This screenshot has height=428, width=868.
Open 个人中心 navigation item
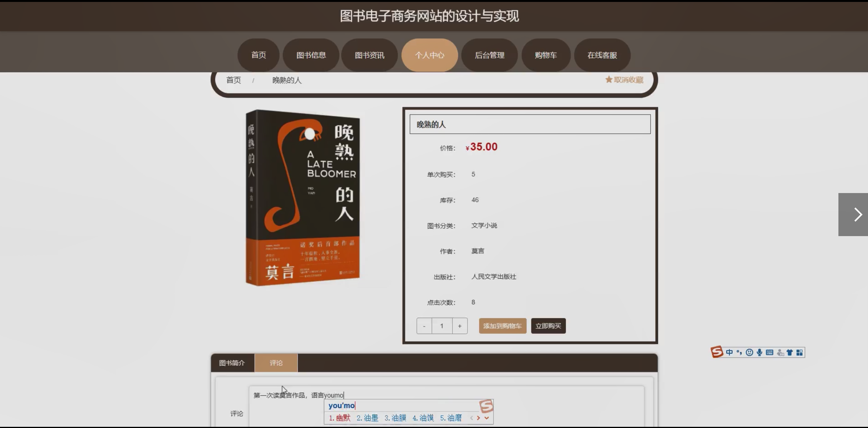tap(430, 55)
